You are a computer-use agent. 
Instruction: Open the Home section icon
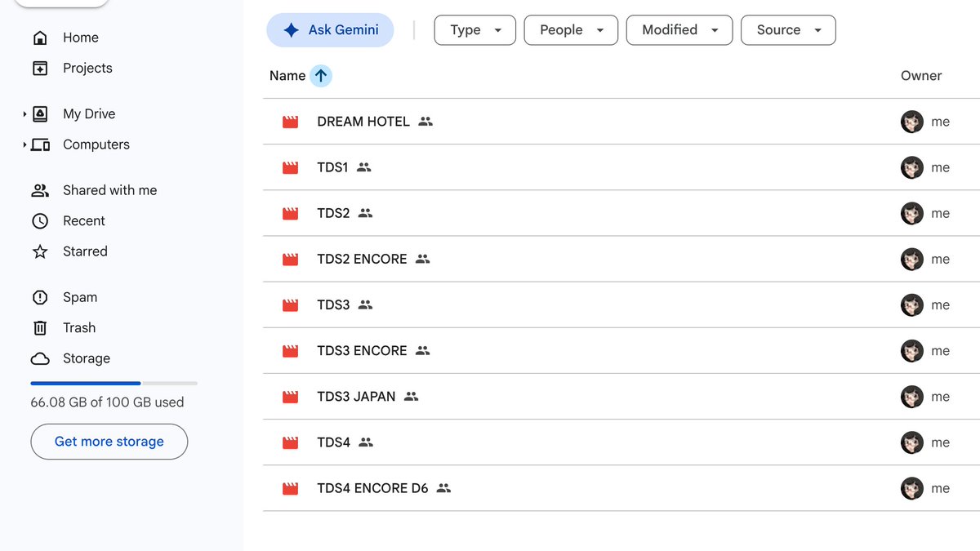(x=40, y=38)
